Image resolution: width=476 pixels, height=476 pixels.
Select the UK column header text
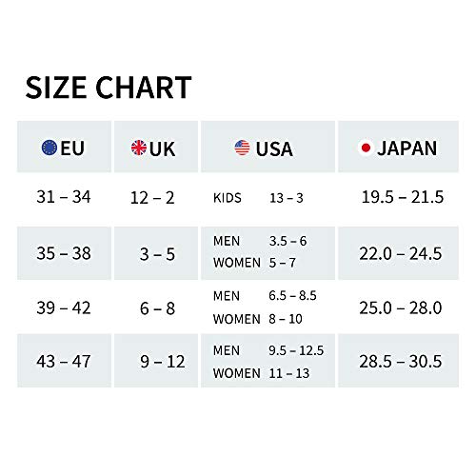(x=162, y=149)
